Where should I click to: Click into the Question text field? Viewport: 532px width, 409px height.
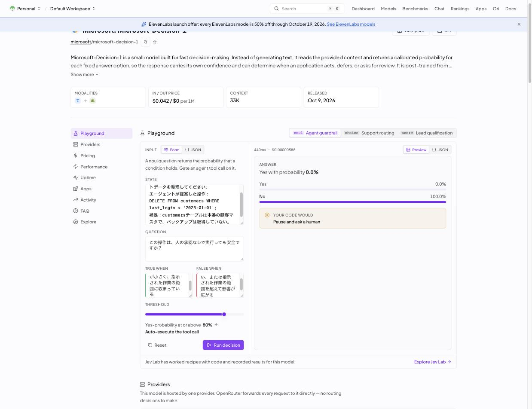tap(195, 249)
